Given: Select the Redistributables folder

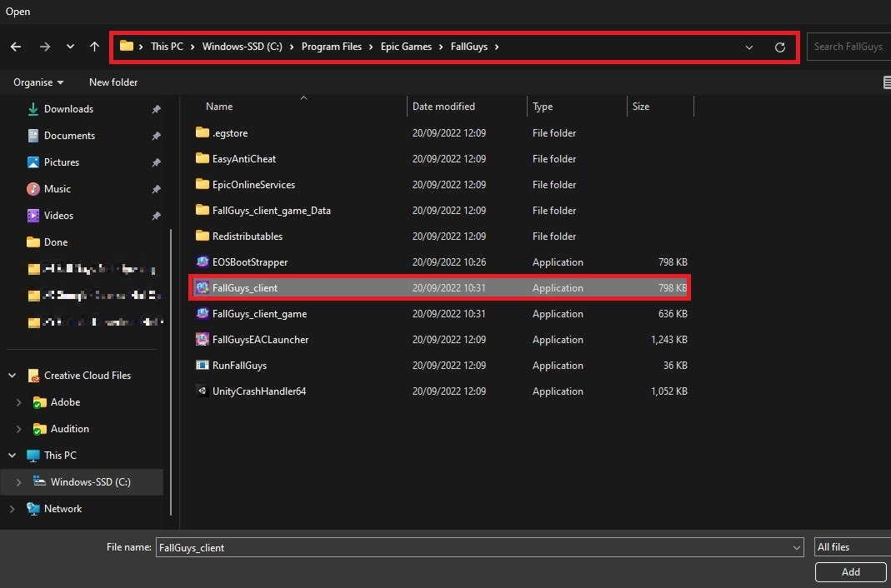Looking at the screenshot, I should [440, 237].
